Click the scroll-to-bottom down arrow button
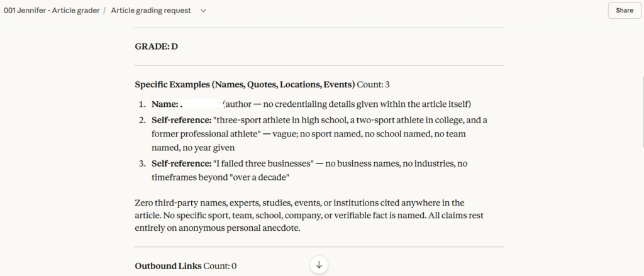This screenshot has height=276, width=644. [x=319, y=265]
